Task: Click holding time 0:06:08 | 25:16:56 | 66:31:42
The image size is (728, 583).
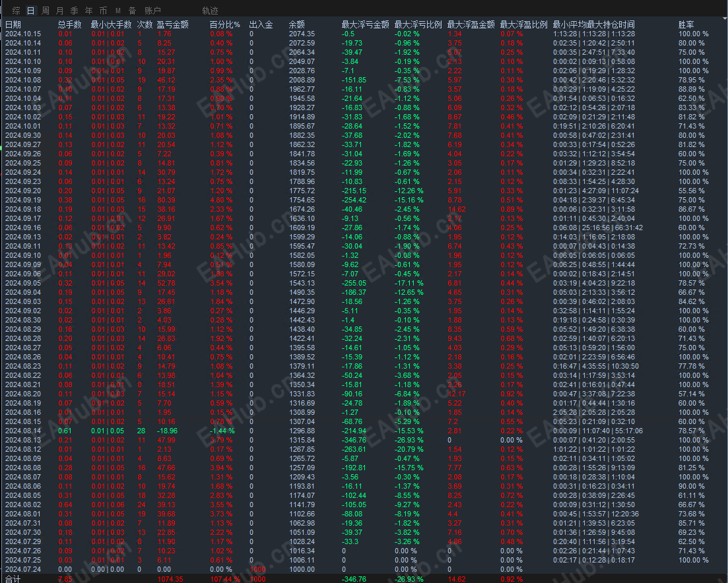Action: click(x=598, y=228)
